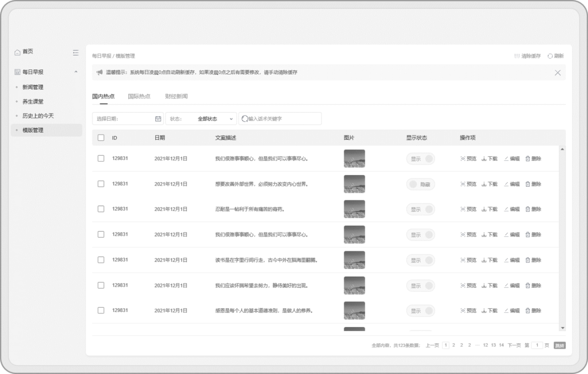Click the table scrollbar down arrow
The width and height of the screenshot is (588, 374).
coord(562,328)
